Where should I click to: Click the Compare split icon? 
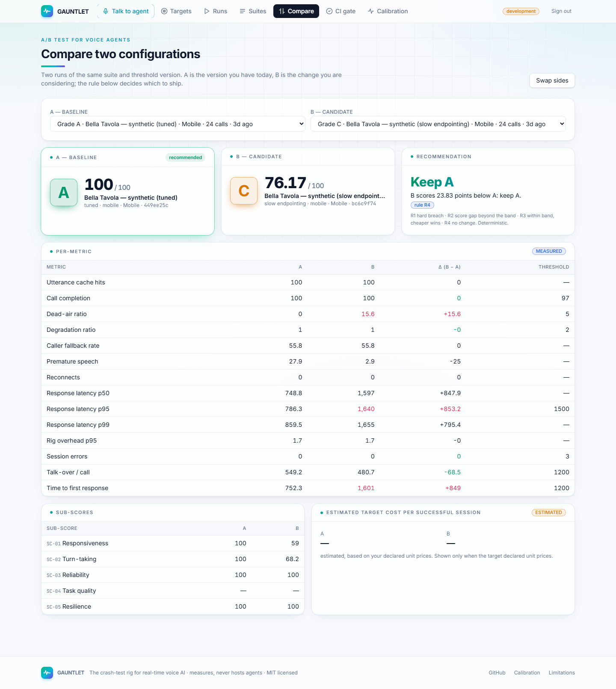click(x=282, y=11)
